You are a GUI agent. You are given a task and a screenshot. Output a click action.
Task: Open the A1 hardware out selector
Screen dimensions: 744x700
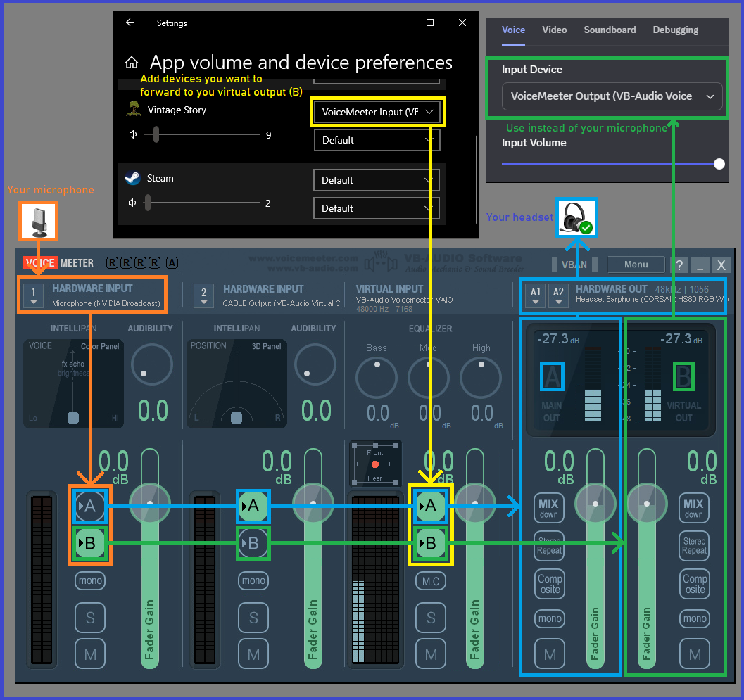(x=536, y=294)
